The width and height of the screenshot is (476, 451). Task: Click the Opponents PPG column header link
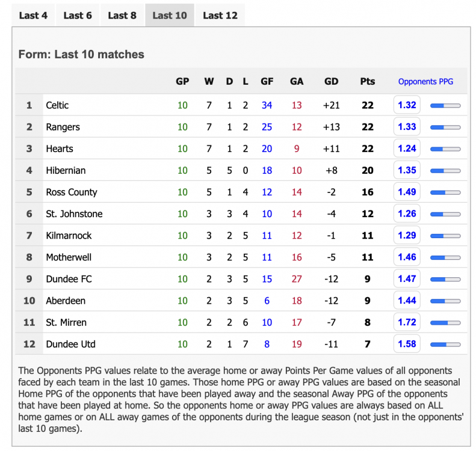425,82
